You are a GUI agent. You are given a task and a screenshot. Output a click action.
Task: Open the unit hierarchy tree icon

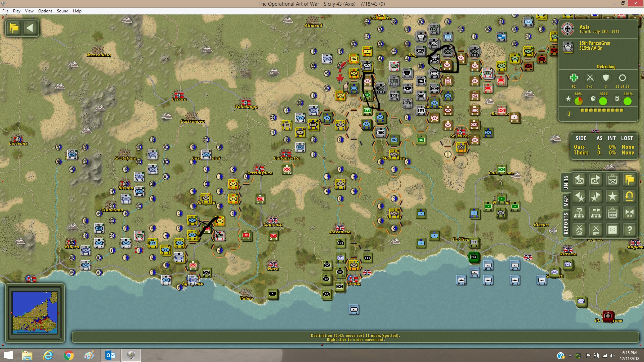click(x=579, y=213)
